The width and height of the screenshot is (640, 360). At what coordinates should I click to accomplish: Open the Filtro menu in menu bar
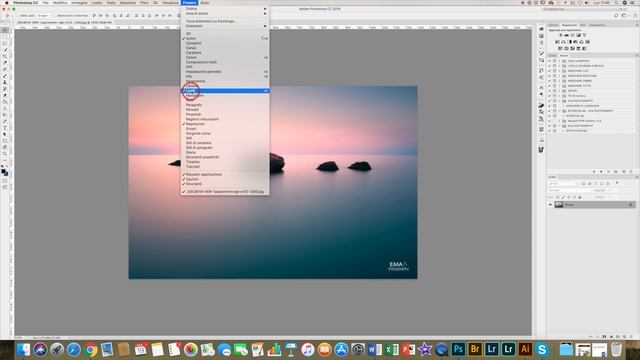point(144,2)
